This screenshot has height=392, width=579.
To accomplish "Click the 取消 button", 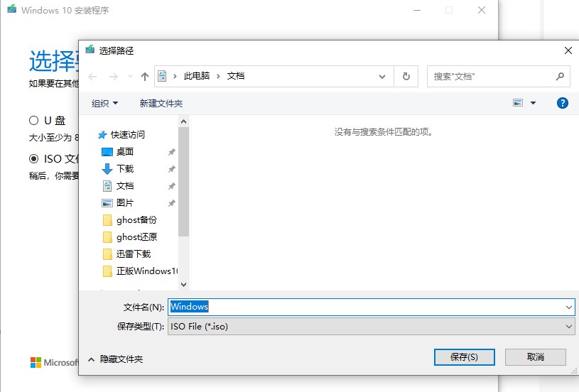I will tap(536, 357).
